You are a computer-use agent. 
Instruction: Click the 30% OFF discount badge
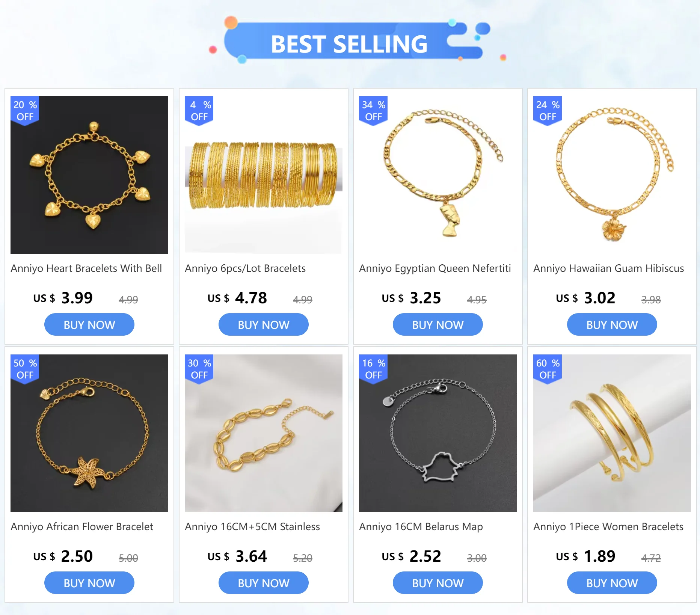click(199, 369)
